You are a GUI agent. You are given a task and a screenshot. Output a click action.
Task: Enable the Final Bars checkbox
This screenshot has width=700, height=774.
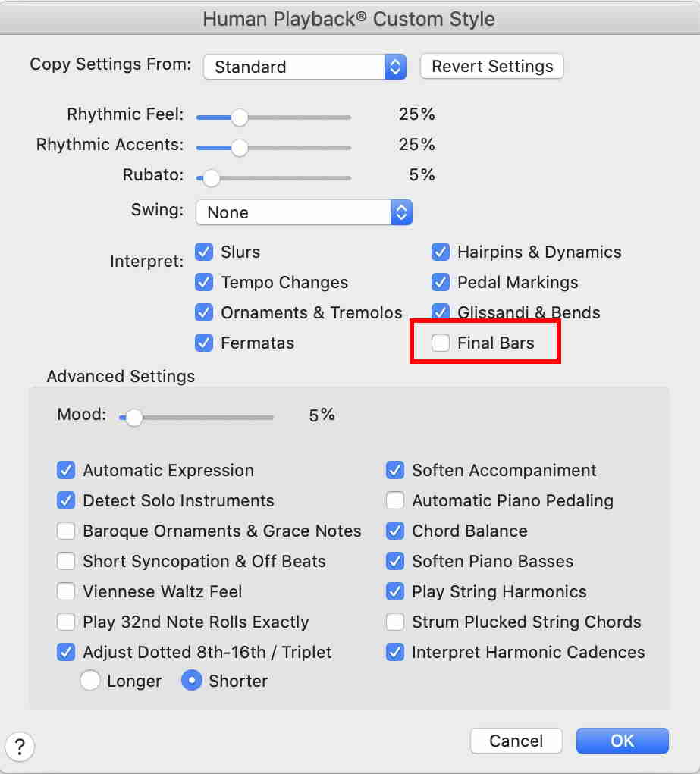(x=441, y=343)
